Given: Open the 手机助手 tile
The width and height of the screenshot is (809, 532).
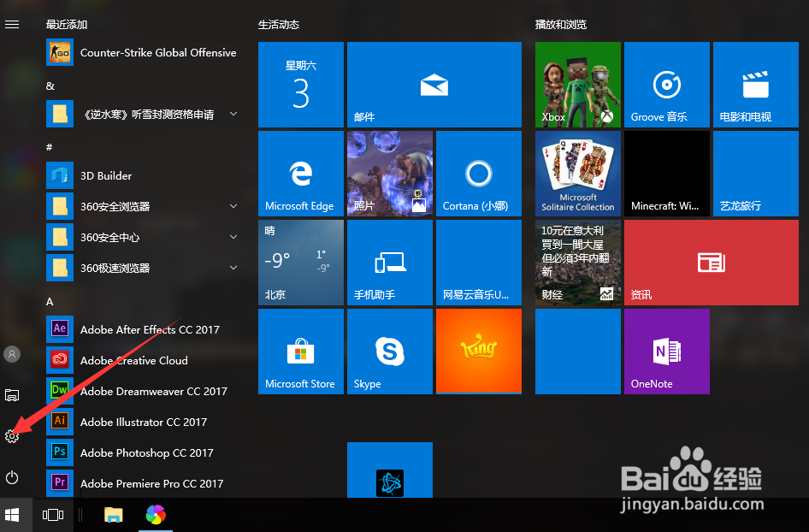Looking at the screenshot, I should [390, 263].
